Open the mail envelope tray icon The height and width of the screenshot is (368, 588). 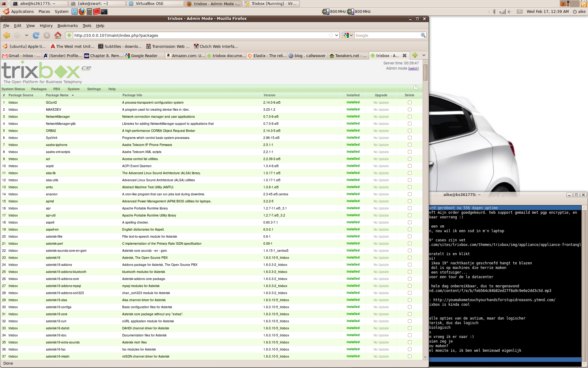tap(520, 12)
